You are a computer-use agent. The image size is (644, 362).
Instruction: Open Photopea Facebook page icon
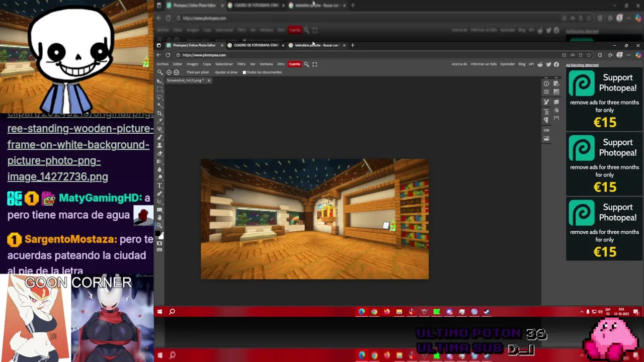(x=556, y=64)
